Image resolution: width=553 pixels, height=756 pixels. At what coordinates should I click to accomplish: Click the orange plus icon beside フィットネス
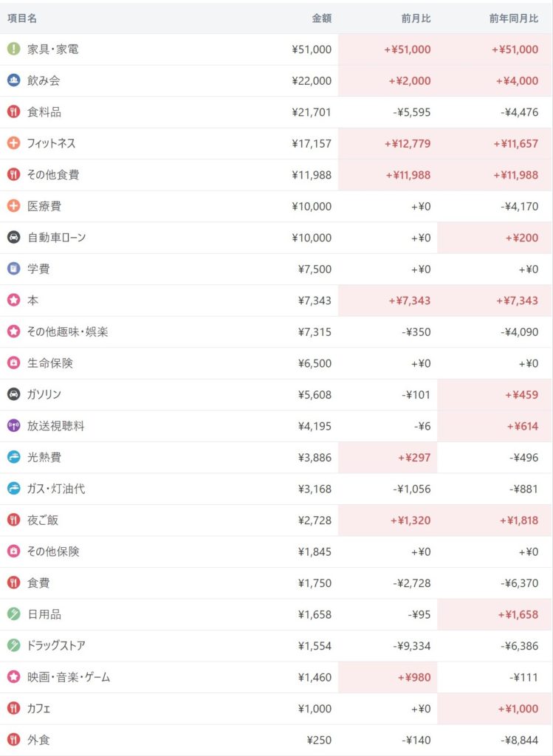[13, 143]
